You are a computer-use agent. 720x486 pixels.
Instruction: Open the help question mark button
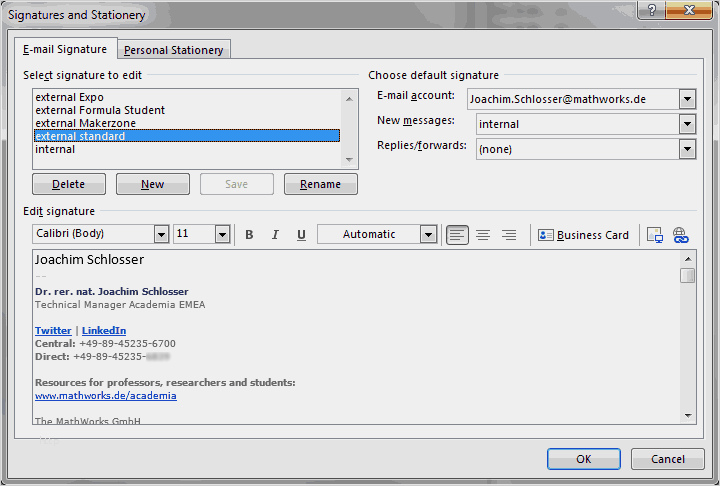652,10
